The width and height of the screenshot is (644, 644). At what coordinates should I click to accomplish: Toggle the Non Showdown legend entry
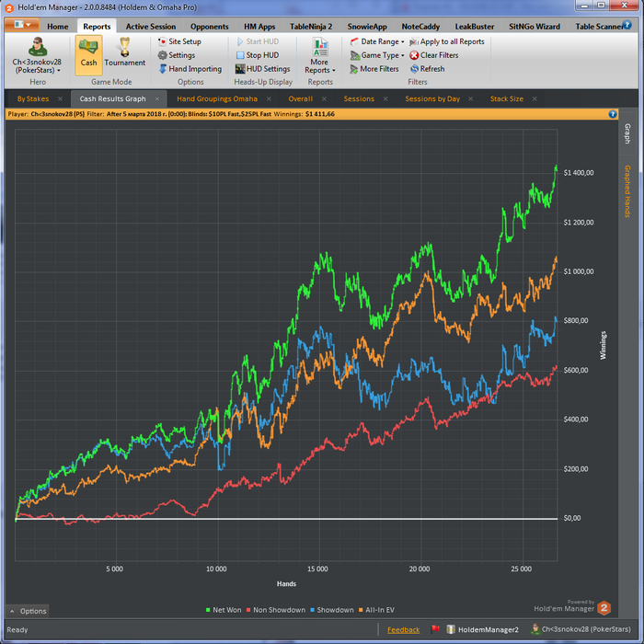pyautogui.click(x=276, y=610)
